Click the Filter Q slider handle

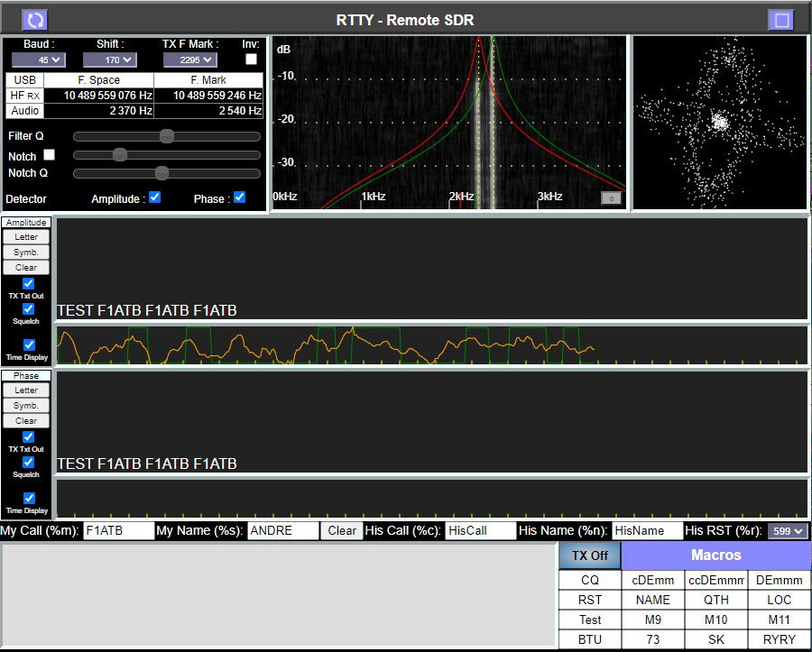(x=167, y=136)
